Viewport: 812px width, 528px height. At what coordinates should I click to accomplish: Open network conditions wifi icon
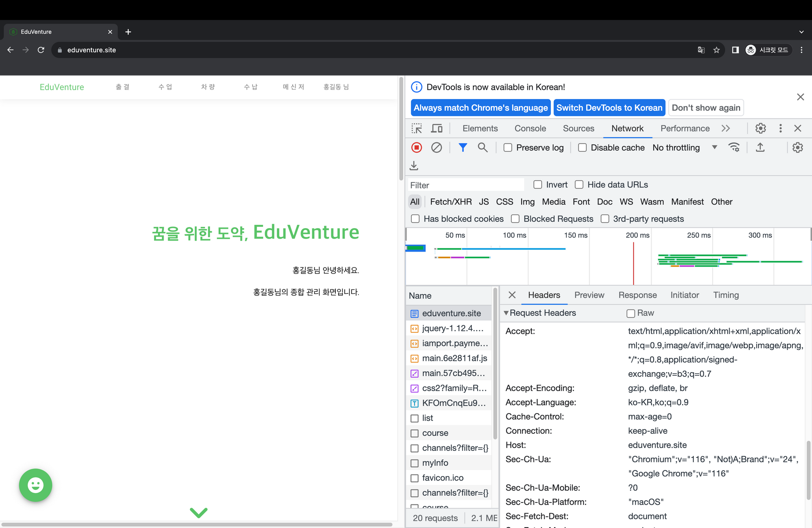[x=734, y=148]
